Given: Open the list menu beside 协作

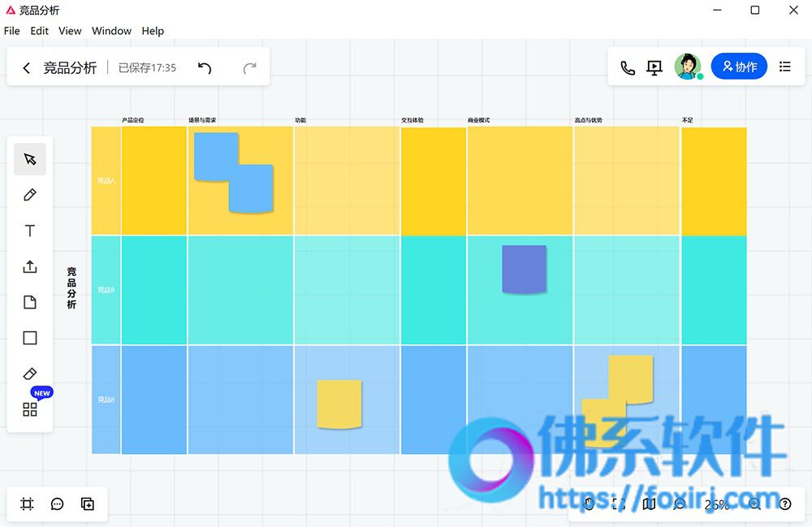Looking at the screenshot, I should 785,67.
